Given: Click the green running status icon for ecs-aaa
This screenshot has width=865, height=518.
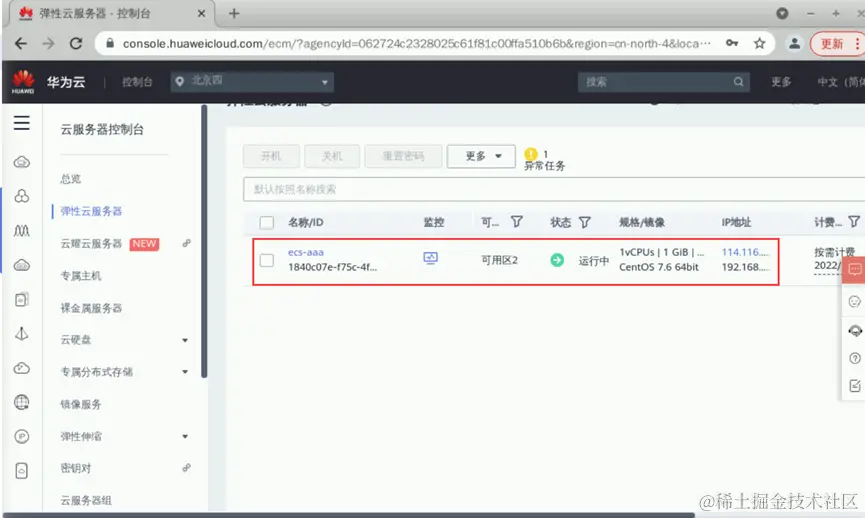Looking at the screenshot, I should pyautogui.click(x=557, y=260).
